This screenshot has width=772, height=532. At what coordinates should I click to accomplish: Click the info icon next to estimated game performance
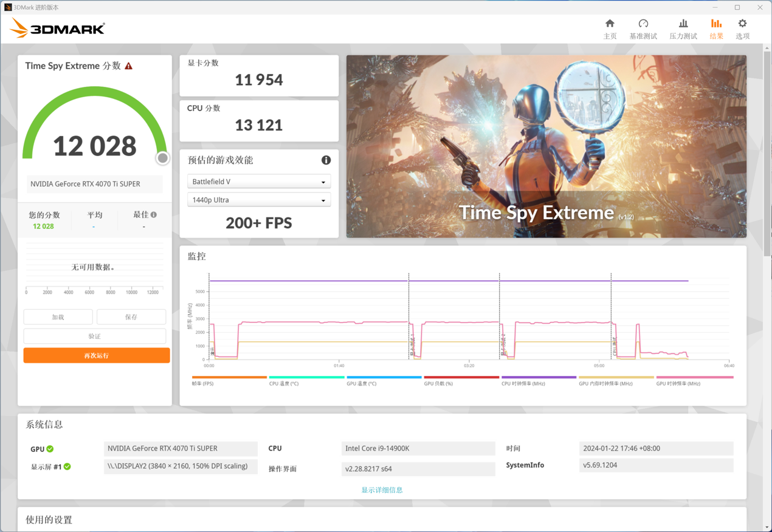pos(326,160)
